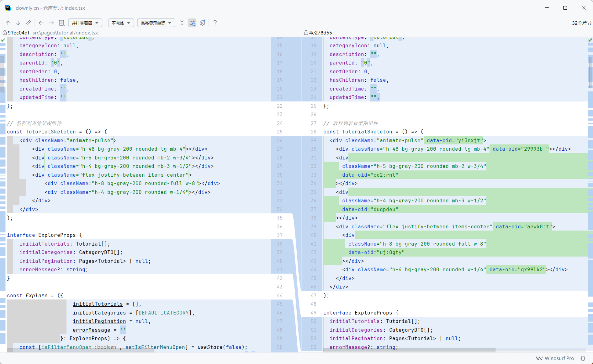Click the left pane horizontal scrollbar
The image size is (593, 364).
click(81, 350)
